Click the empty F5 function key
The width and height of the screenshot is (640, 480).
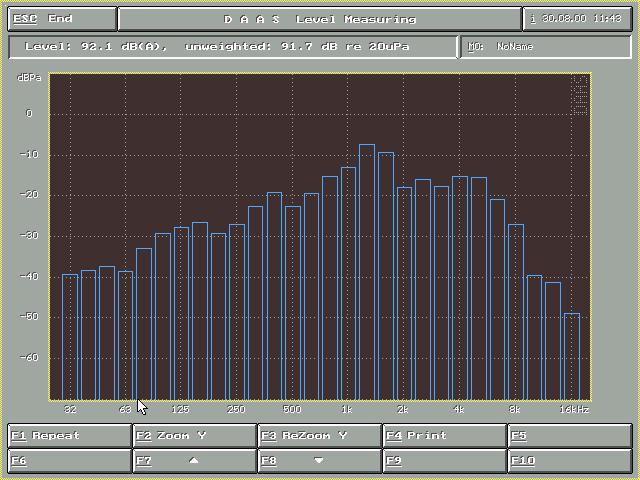569,436
